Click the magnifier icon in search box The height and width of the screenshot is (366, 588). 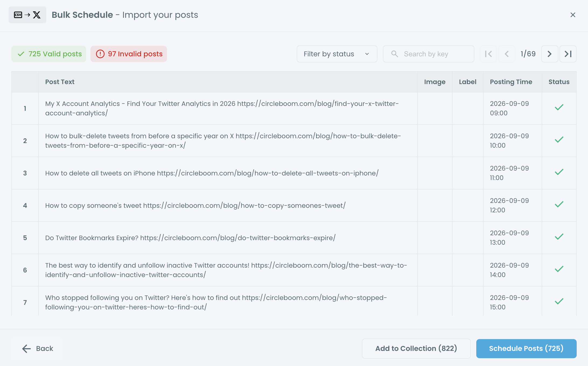[395, 54]
